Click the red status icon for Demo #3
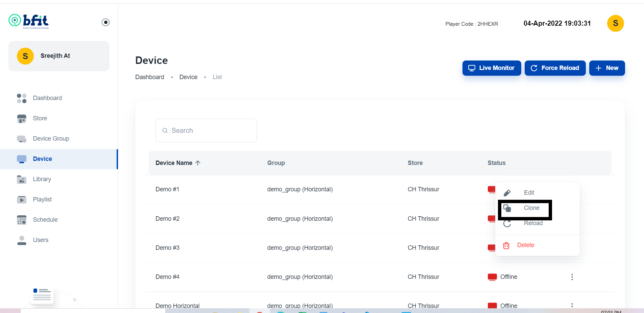The width and height of the screenshot is (644, 313). [492, 248]
